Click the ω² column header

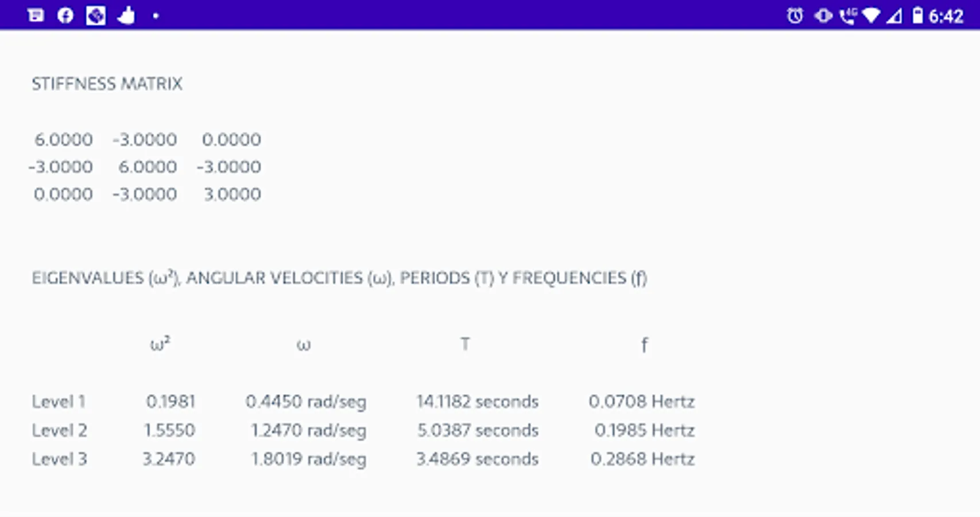click(x=160, y=345)
